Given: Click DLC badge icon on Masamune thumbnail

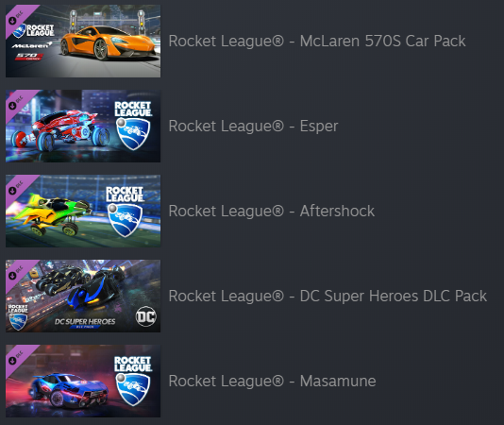Looking at the screenshot, I should tap(15, 358).
